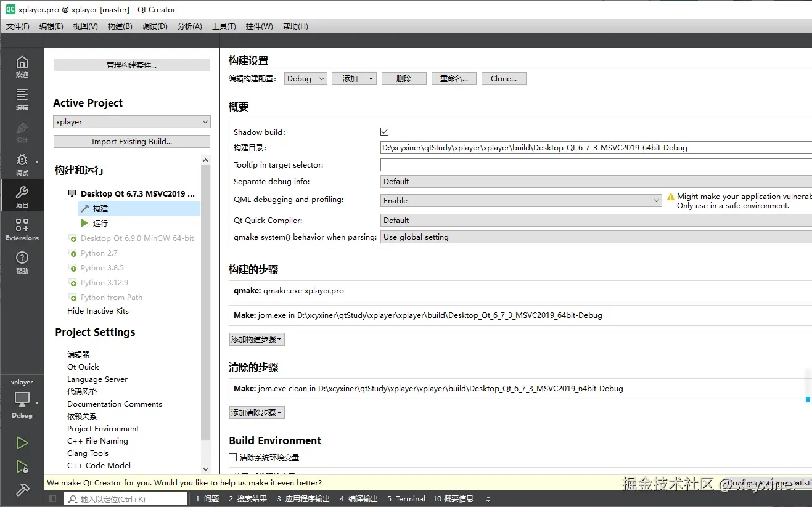Screen dimensions: 812x507
Task: Enable the Python 3.12.9 kit
Action: point(99,282)
